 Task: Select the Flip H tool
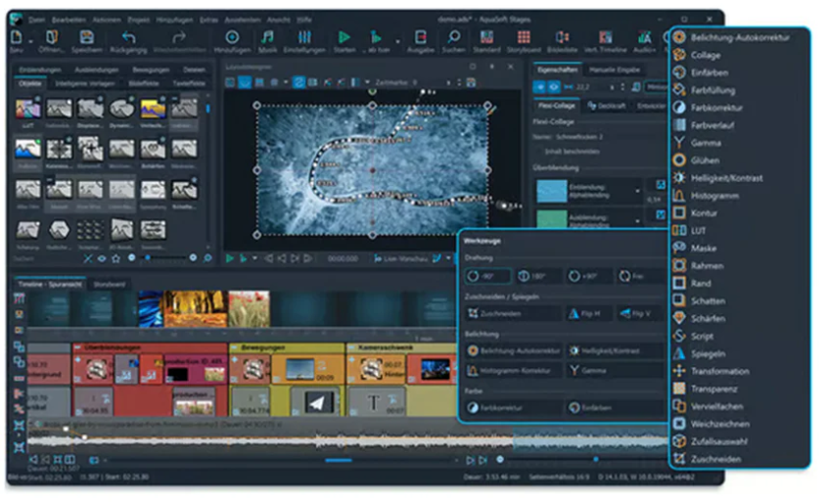click(x=586, y=313)
